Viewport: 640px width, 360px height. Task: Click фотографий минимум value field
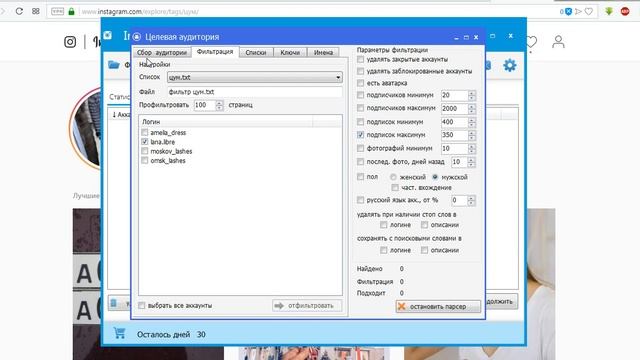pos(454,149)
